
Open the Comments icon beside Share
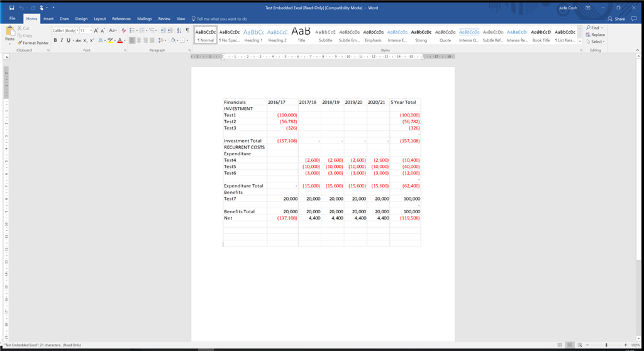pos(634,19)
